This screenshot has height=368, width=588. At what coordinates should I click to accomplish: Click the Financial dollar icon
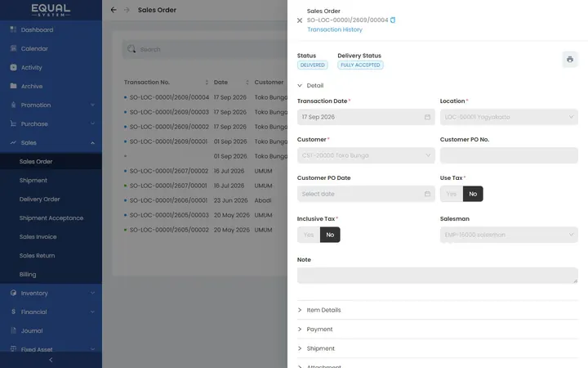pyautogui.click(x=14, y=312)
